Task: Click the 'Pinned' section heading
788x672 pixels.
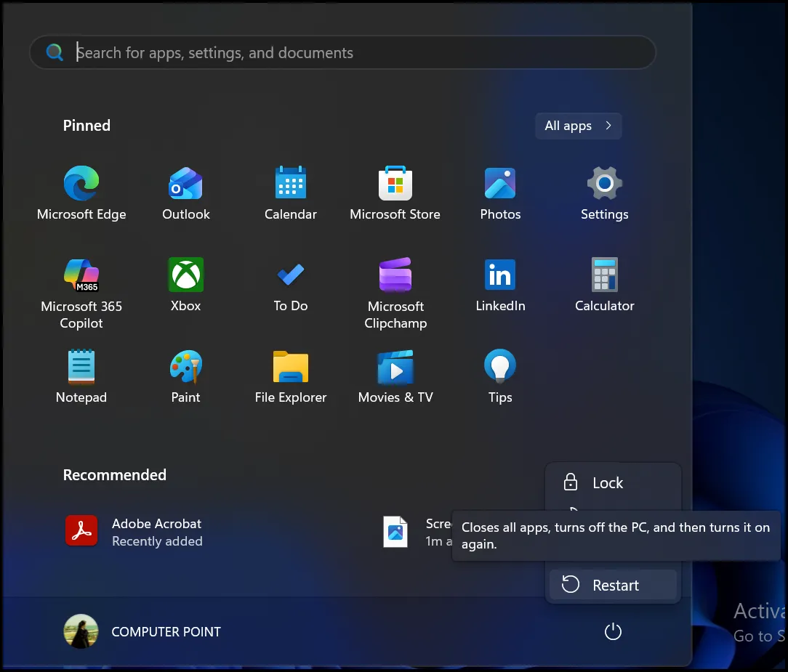Action: 87,126
